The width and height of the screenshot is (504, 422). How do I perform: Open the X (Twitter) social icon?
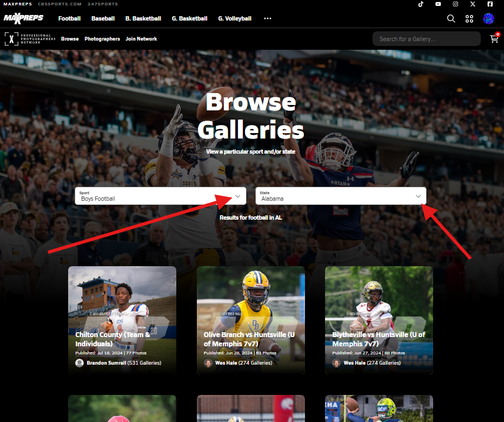(x=473, y=4)
